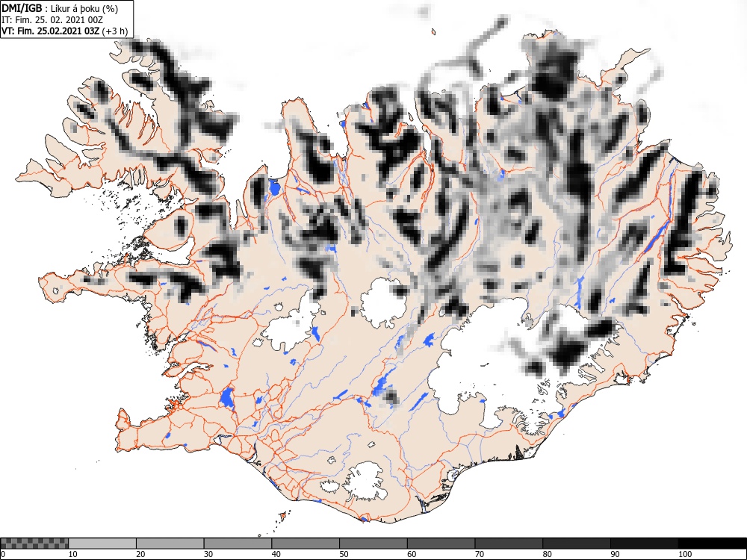
Task: Click the legend label '30'
Action: [208, 554]
